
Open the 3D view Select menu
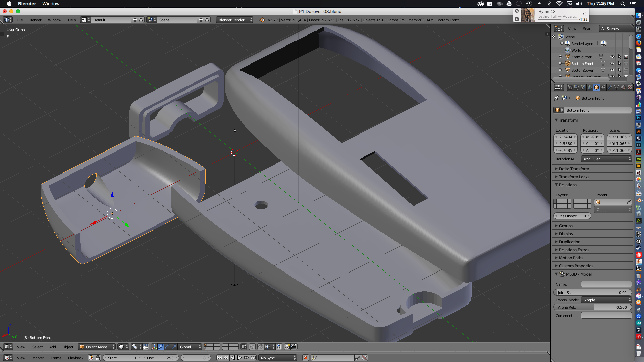coord(37,347)
